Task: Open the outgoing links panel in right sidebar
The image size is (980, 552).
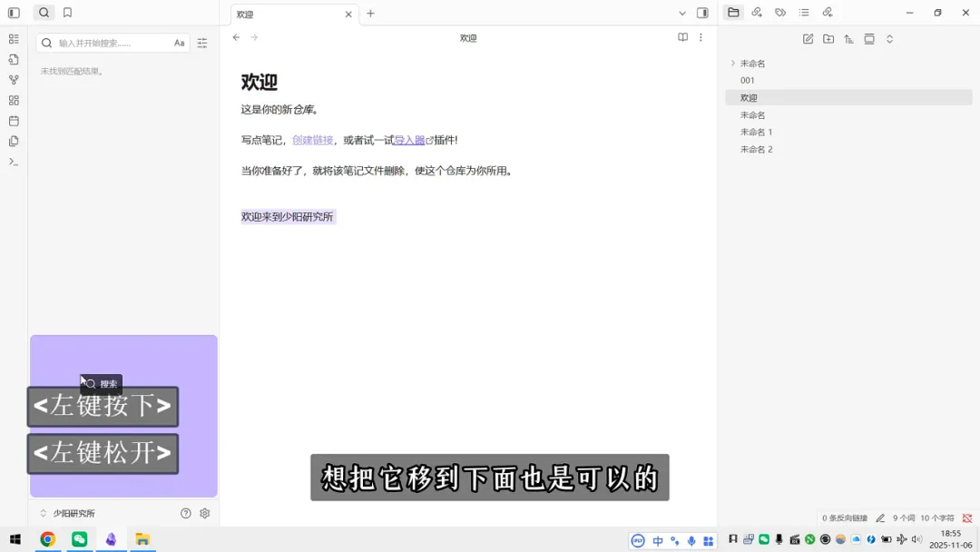Action: click(757, 12)
